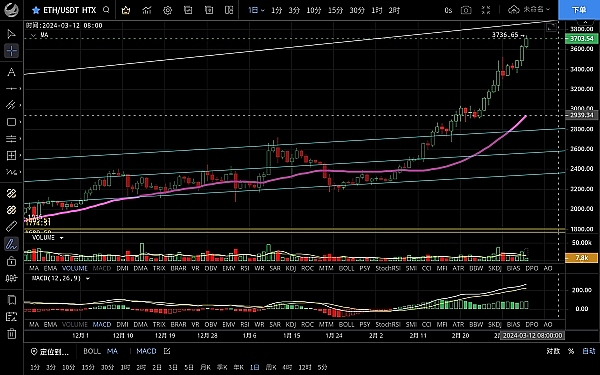
Task: Switch to 1时 interval in top toolbar
Action: point(377,10)
